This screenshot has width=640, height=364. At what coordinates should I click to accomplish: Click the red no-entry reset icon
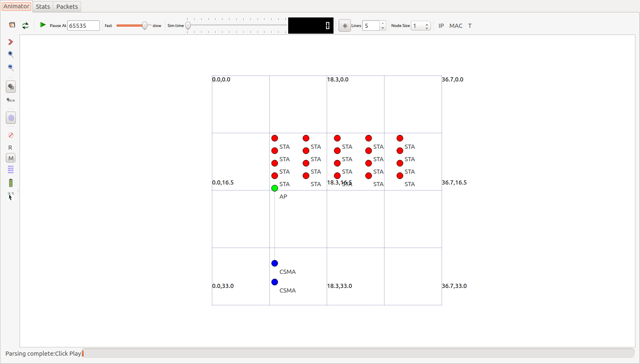(x=11, y=135)
